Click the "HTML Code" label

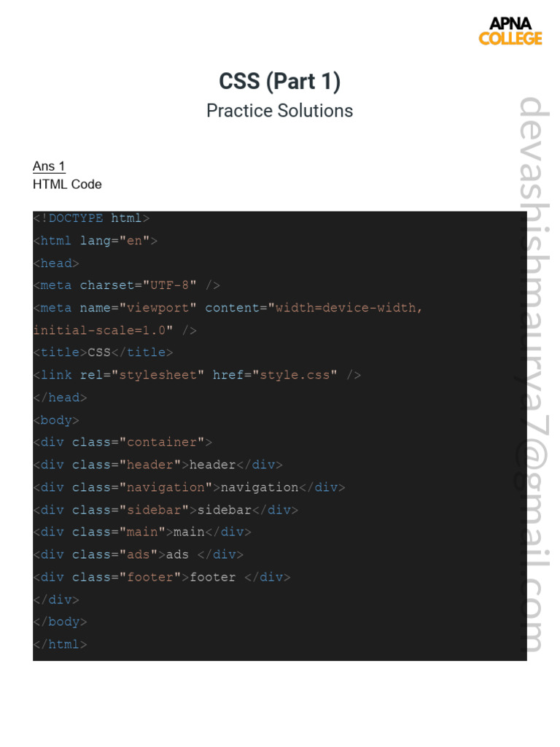point(67,185)
